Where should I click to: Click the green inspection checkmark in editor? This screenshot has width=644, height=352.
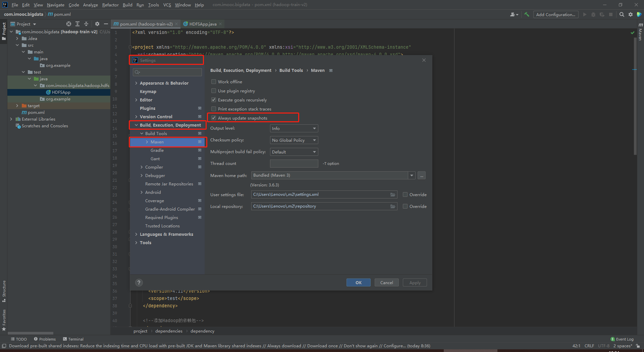(x=632, y=33)
